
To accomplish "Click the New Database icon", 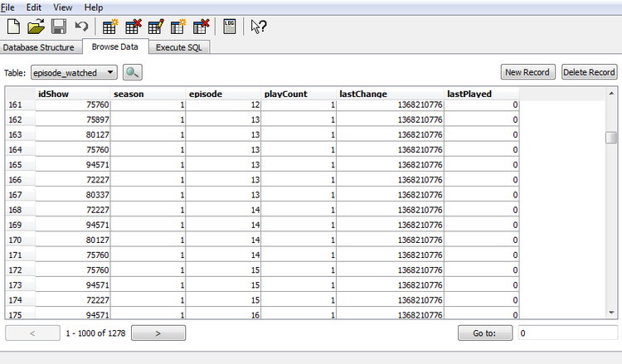I will (14, 27).
